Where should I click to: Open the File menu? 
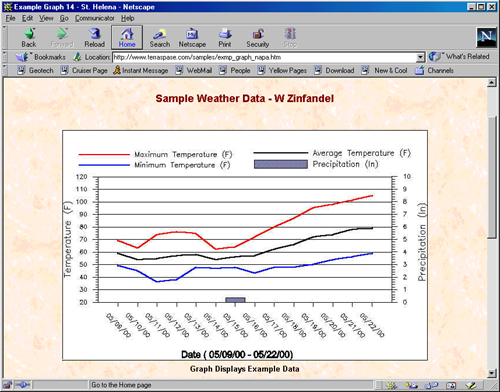[10, 18]
